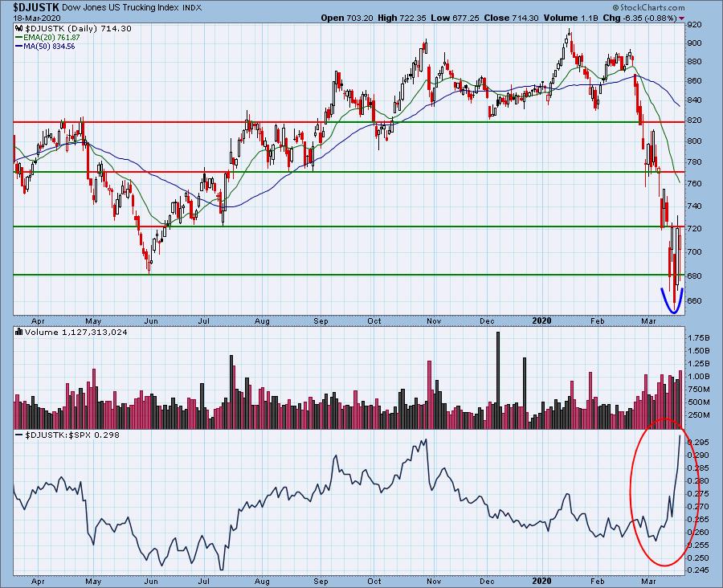Click the 0.245 ratio axis label

697,570
